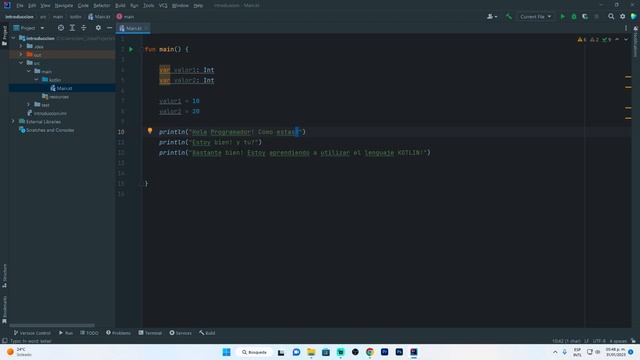Image resolution: width=640 pixels, height=360 pixels.
Task: Close the Main.kt editor tab
Action: pos(146,28)
